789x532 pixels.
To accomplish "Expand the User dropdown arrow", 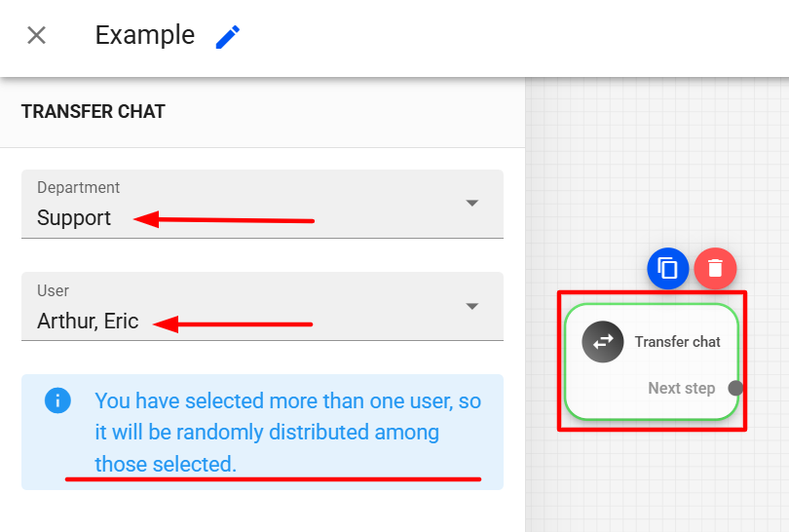I will tap(472, 306).
